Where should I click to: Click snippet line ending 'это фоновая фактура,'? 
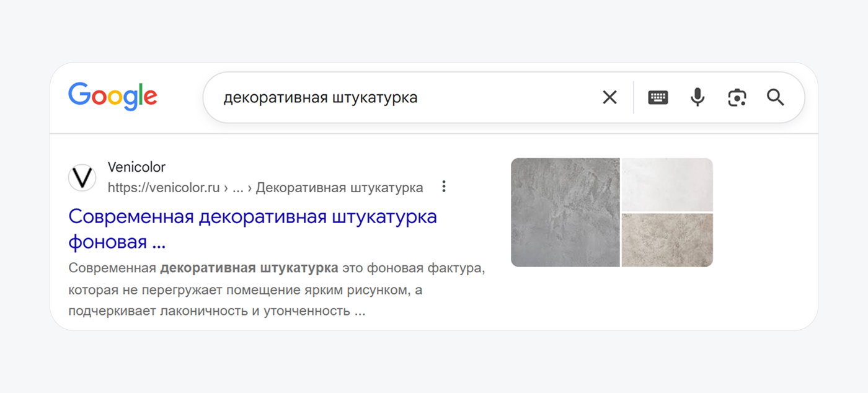pyautogui.click(x=277, y=268)
